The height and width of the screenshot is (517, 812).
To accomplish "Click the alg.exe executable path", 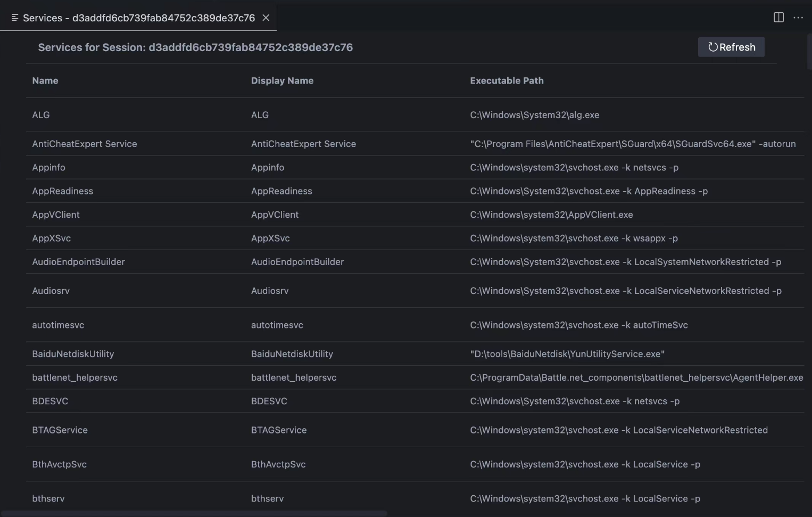I will pos(534,115).
